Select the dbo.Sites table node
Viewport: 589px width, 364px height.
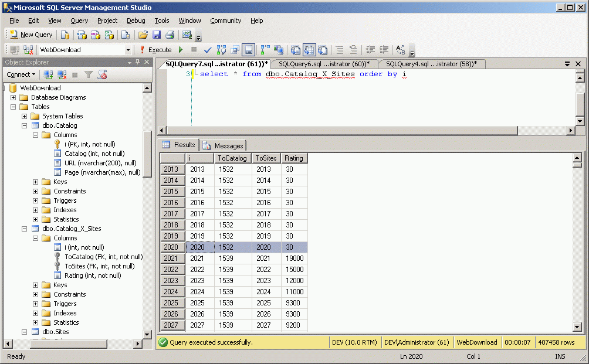click(56, 332)
